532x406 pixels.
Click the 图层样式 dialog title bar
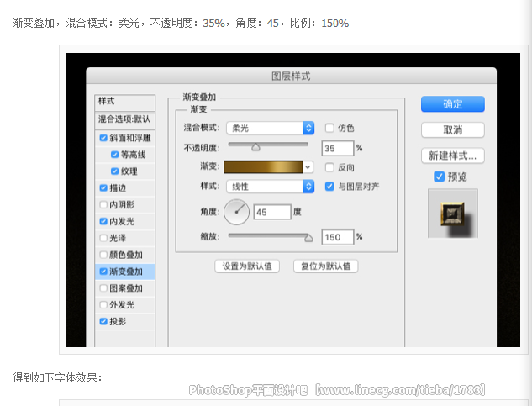[291, 76]
